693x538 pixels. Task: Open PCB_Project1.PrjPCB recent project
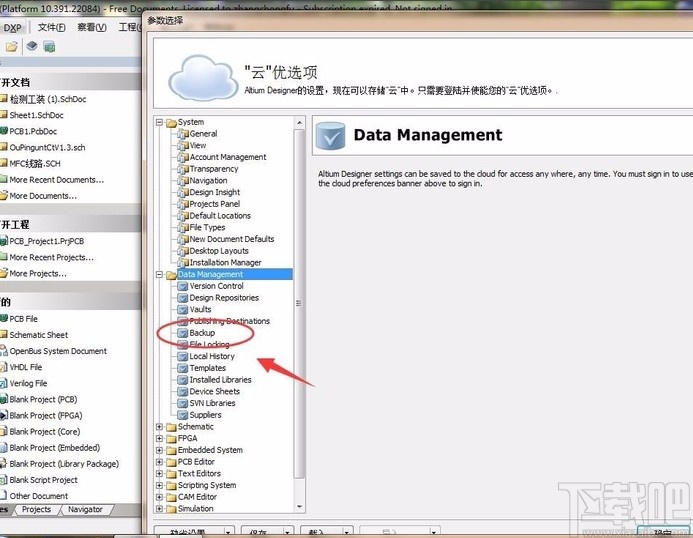(x=46, y=241)
